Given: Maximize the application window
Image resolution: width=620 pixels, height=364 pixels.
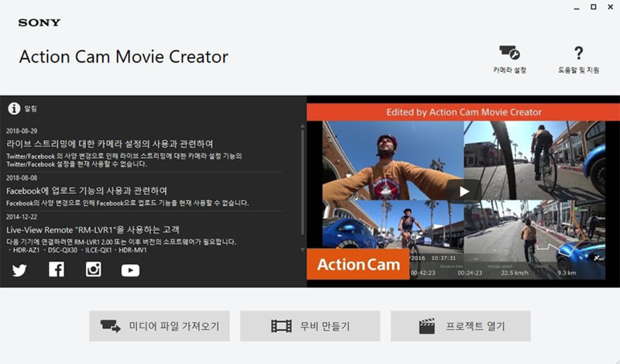Looking at the screenshot, I should 594,7.
